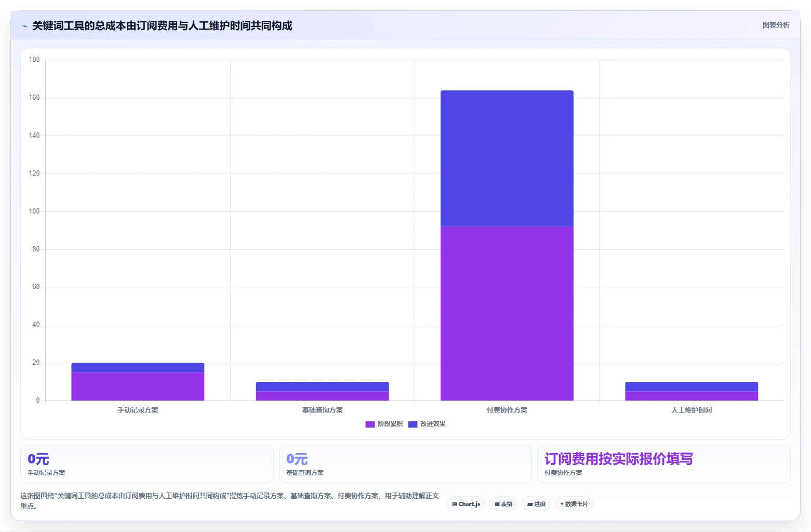The width and height of the screenshot is (811, 532).
Task: Click the y-axis value 160
Action: [x=34, y=98]
